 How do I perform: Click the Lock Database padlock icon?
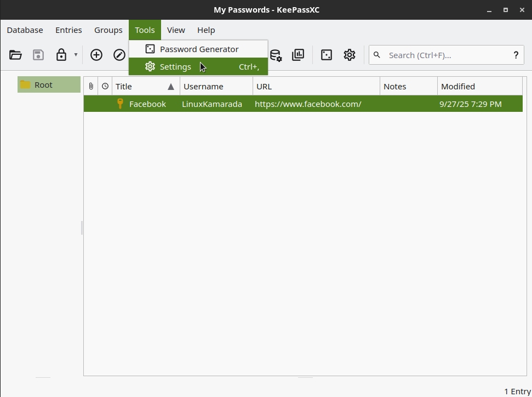tap(61, 55)
